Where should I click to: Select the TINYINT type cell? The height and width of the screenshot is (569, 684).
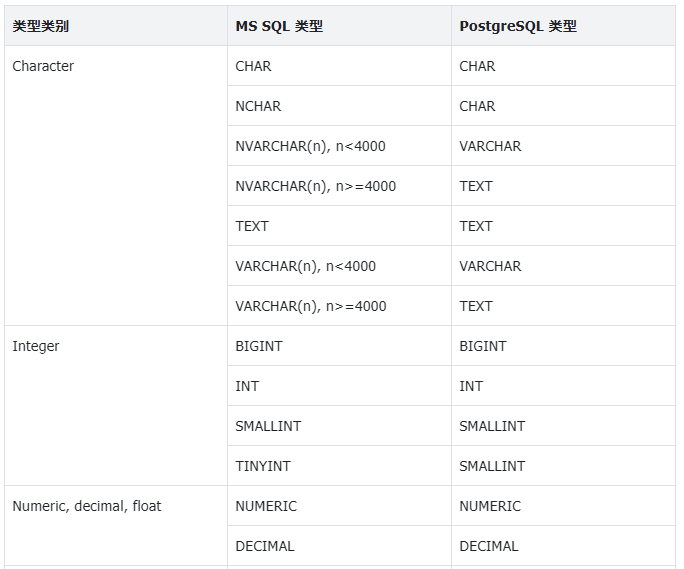pyautogui.click(x=264, y=466)
